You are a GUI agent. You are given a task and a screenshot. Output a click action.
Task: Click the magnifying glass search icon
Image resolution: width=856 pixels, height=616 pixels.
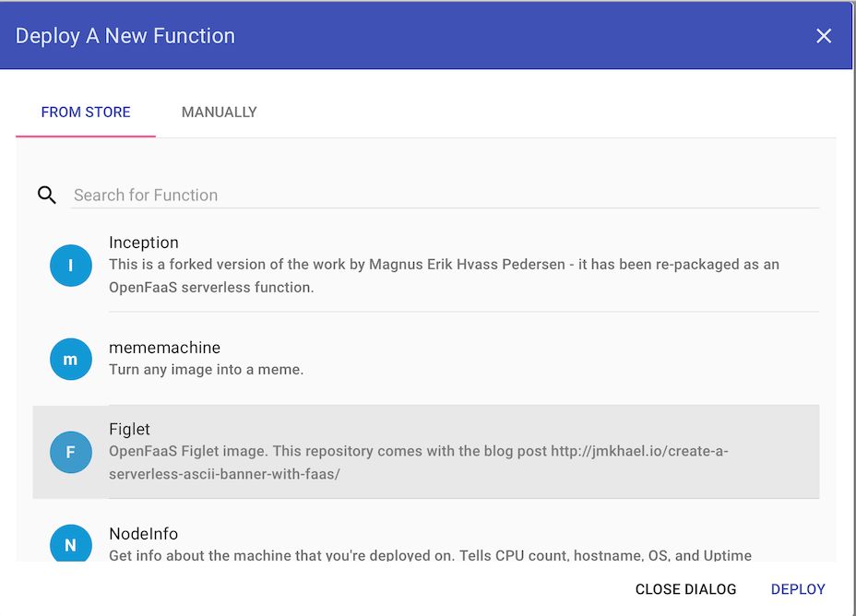click(x=46, y=195)
